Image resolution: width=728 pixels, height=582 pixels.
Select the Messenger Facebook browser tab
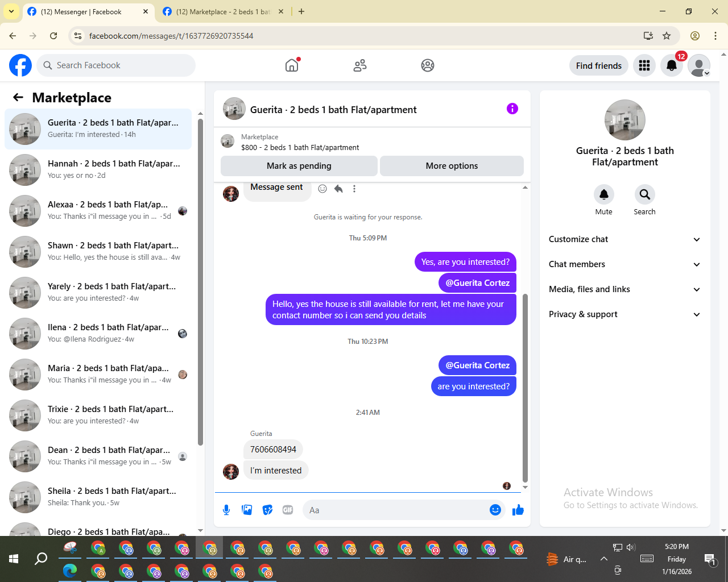[x=88, y=11]
